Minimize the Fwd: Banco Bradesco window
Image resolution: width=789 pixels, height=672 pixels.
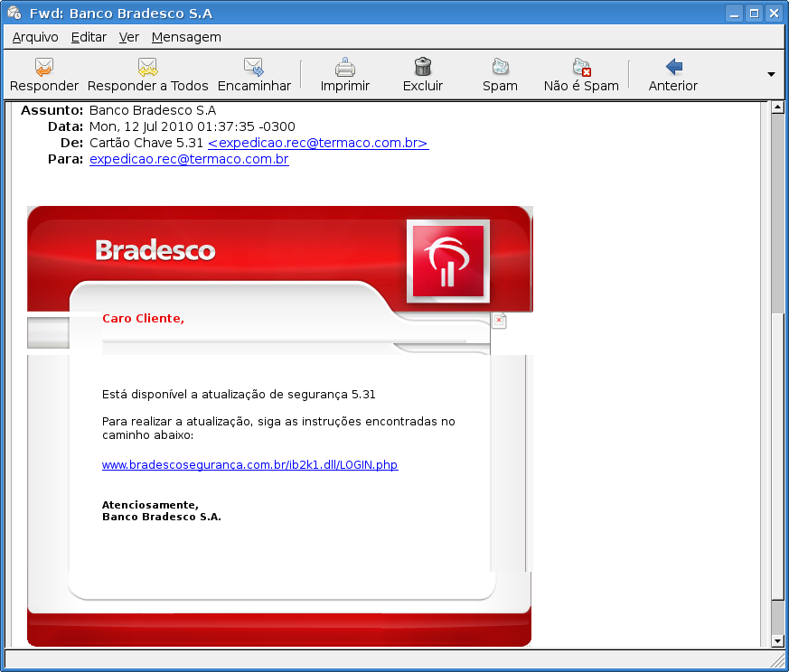[x=734, y=13]
